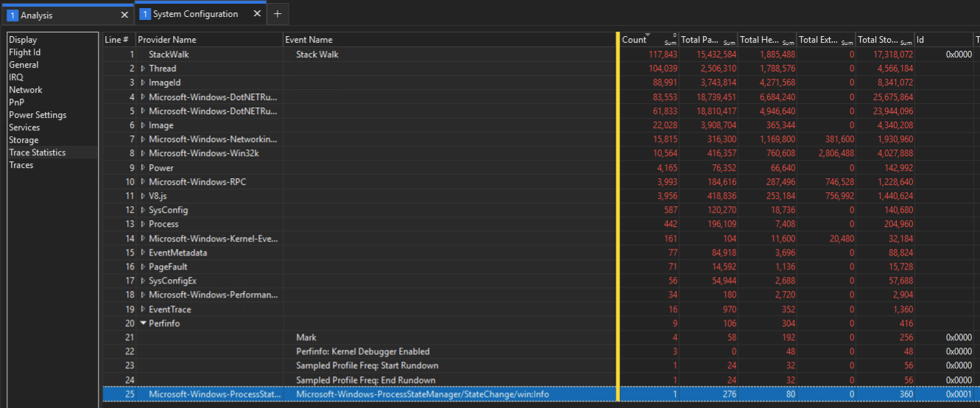Select the StackWalk provider row
The image size is (980, 408).
point(169,54)
